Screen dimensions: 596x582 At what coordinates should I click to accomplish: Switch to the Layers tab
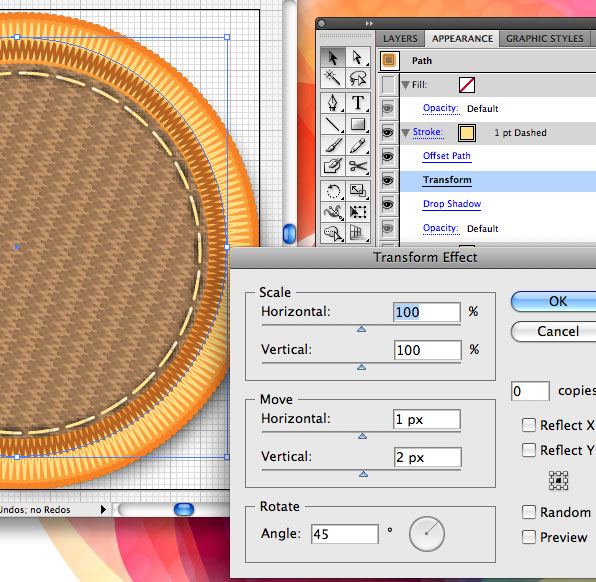tap(400, 39)
